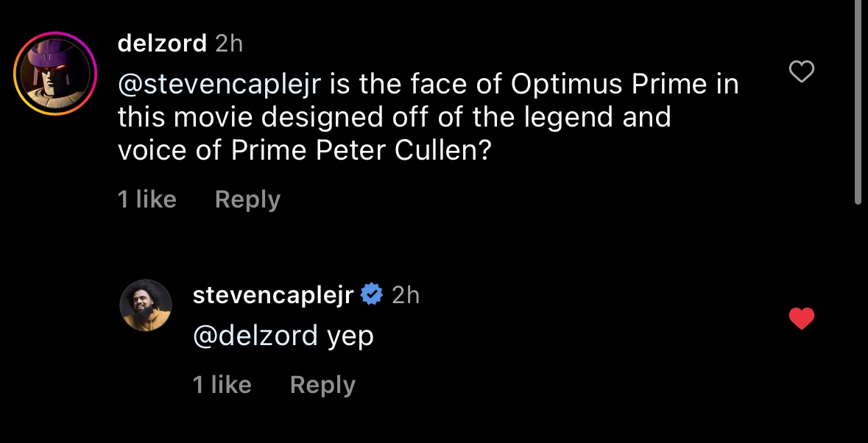Reply to delzord's comment
868x443 pixels.
(247, 199)
